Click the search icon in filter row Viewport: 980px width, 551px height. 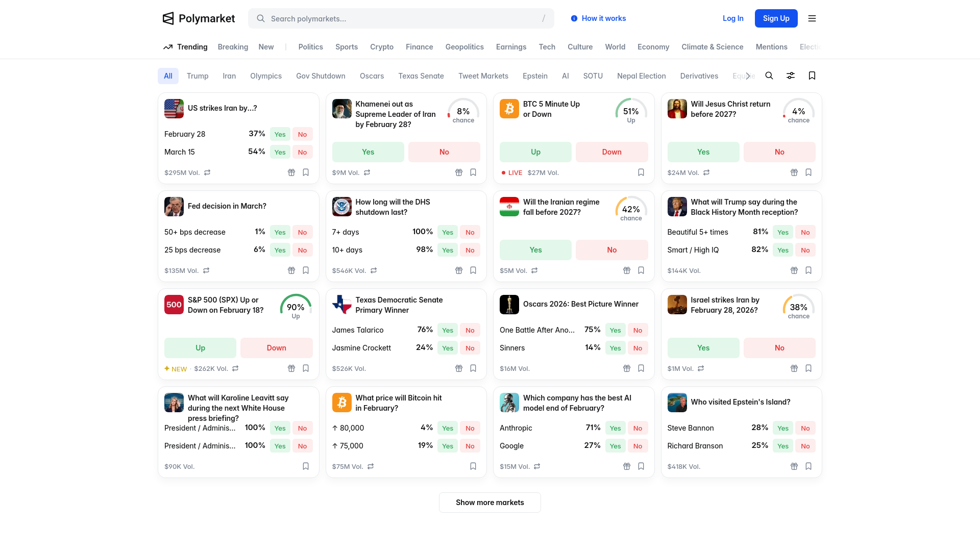click(769, 76)
